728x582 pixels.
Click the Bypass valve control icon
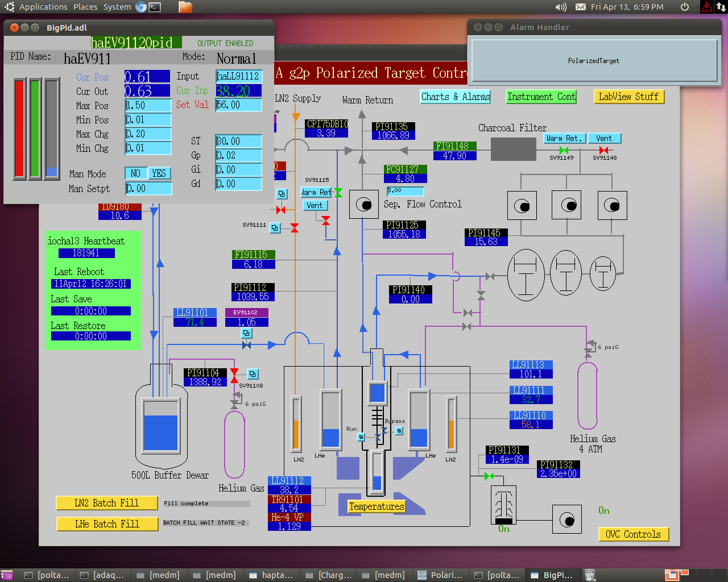pos(399,431)
